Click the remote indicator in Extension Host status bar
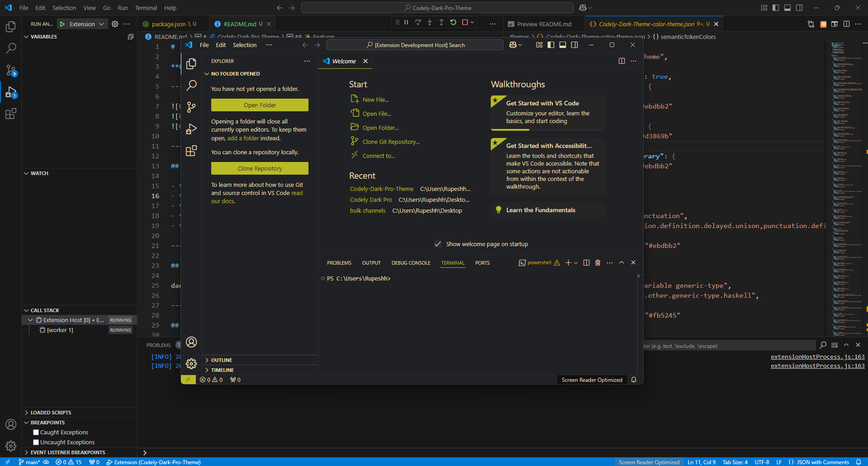Image resolution: width=868 pixels, height=466 pixels. [x=188, y=380]
